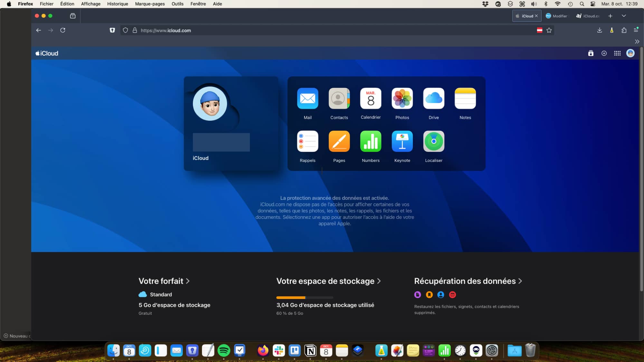The image size is (644, 362).
Task: Open the Marque-pages menu
Action: coord(150,4)
